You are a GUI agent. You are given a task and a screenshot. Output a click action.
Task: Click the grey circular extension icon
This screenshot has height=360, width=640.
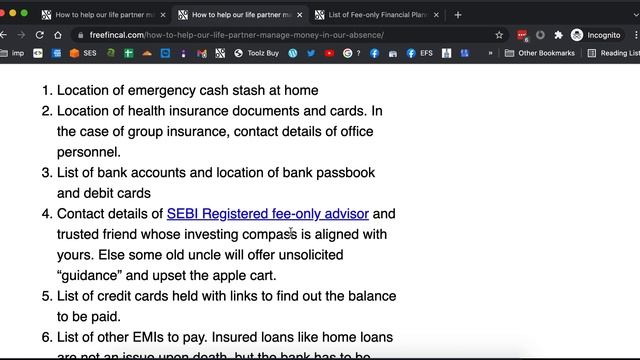pyautogui.click(x=540, y=35)
